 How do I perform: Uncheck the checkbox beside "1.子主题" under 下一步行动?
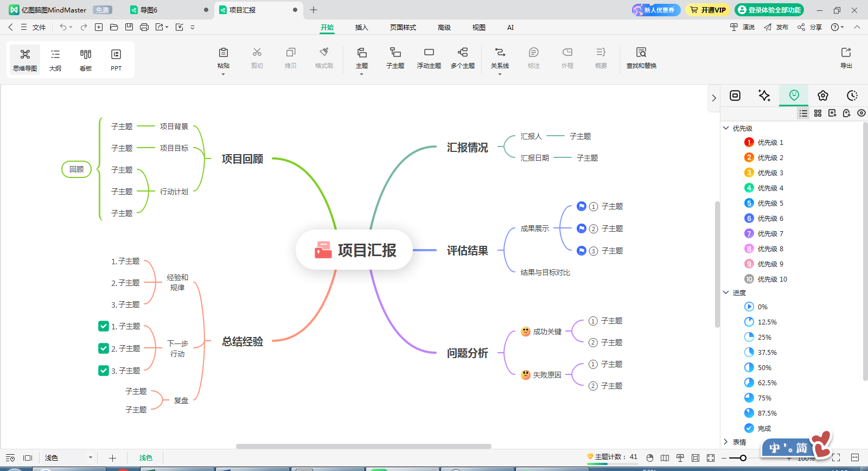coord(104,326)
